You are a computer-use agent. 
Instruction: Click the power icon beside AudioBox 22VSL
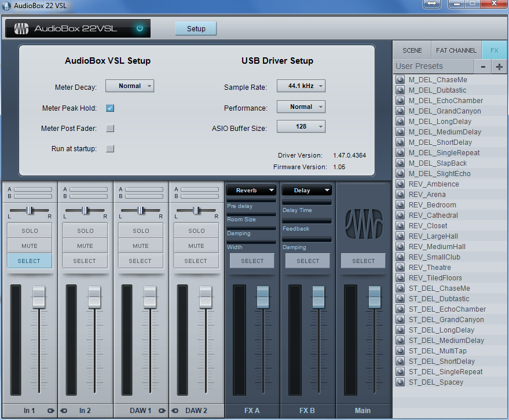point(140,28)
